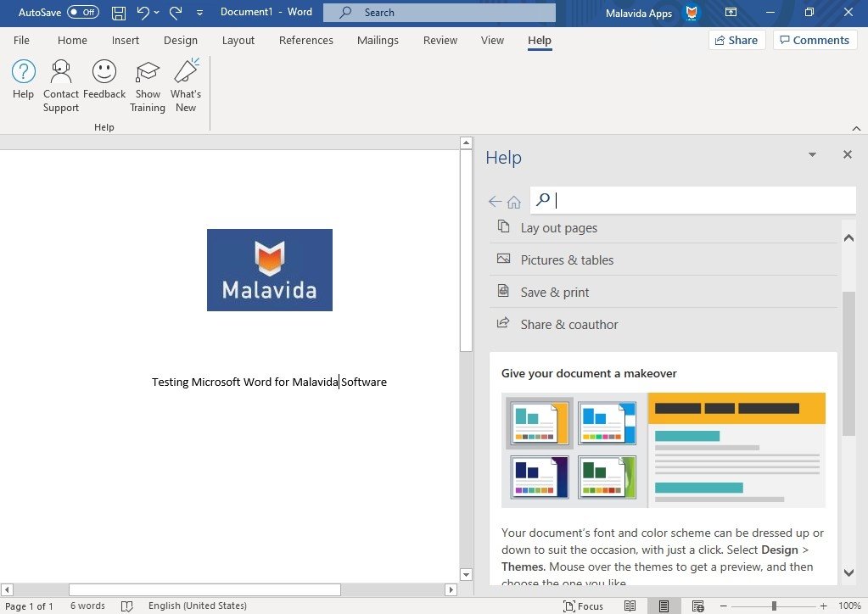Image resolution: width=868 pixels, height=614 pixels.
Task: Click Page 1 of 1 in status bar
Action: pos(29,606)
